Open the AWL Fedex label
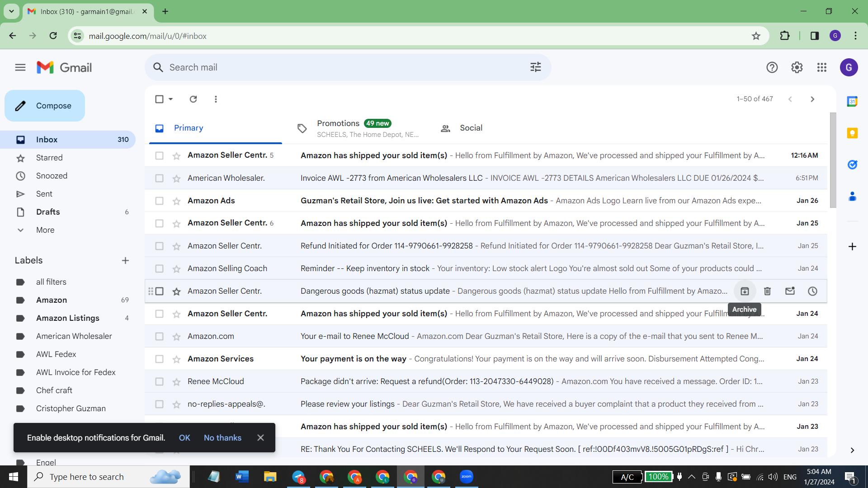Screen dimensions: 868x488 pyautogui.click(x=56, y=354)
